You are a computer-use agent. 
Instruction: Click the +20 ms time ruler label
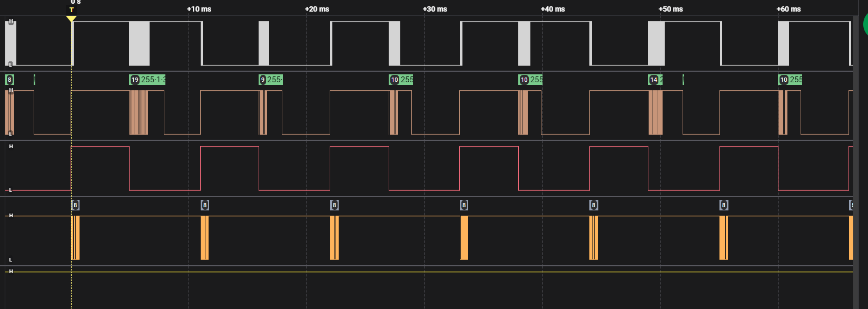tap(317, 9)
